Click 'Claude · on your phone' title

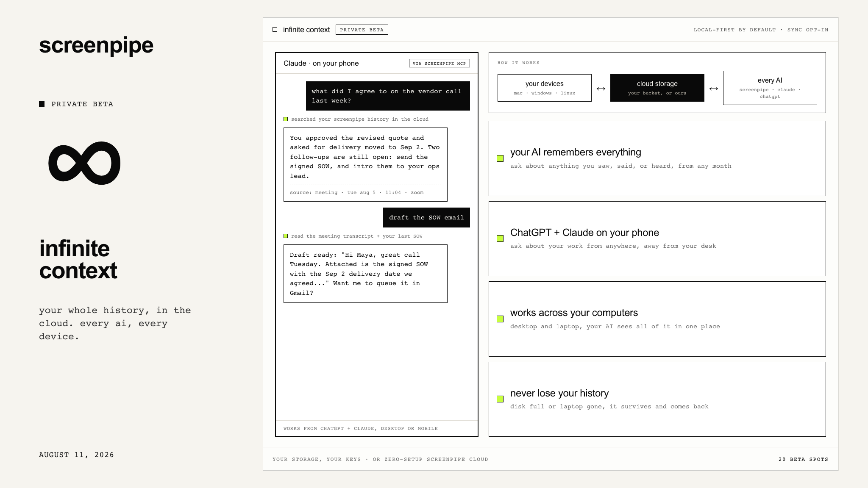click(321, 63)
